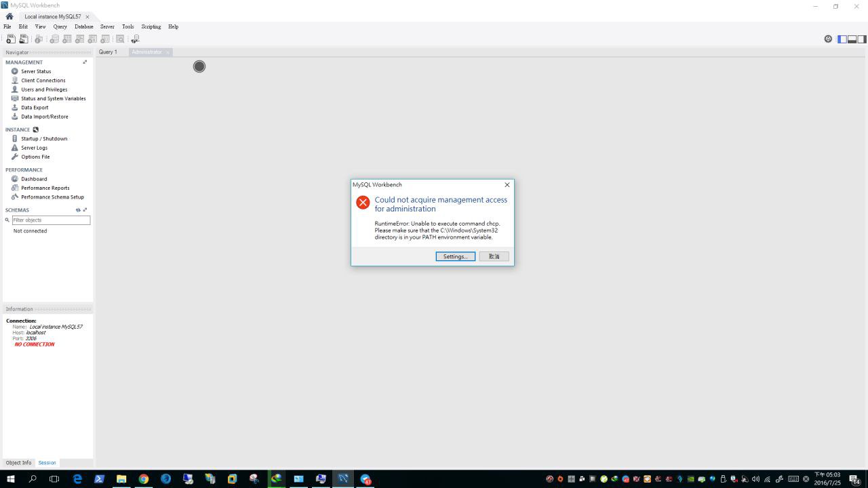The height and width of the screenshot is (488, 868).
Task: Open Workbench preferences gear icon
Action: coord(828,39)
